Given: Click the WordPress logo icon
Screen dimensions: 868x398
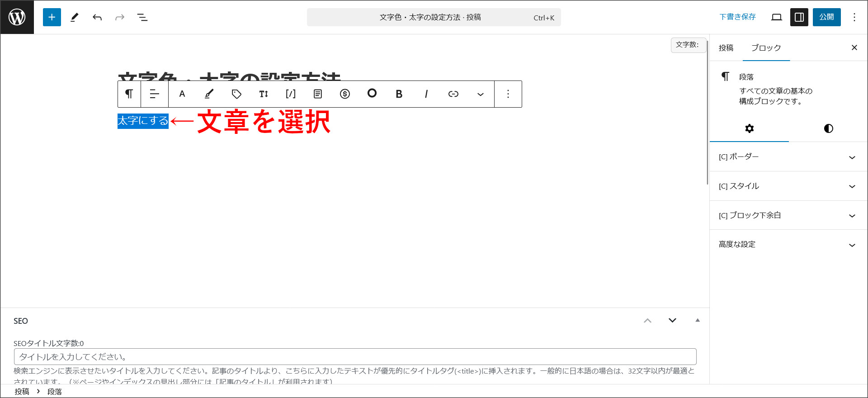Looking at the screenshot, I should pos(17,17).
